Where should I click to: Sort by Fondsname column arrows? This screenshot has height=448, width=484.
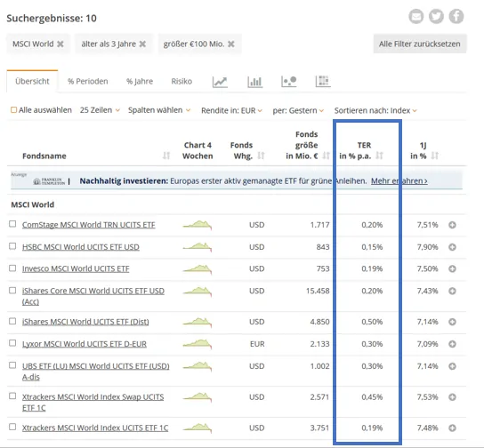tap(166, 156)
